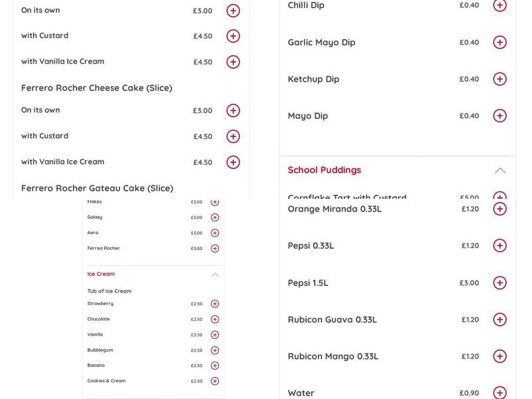Add Ferrero Rocher milkshake to basket
This screenshot has height=399, width=532.
(213, 247)
